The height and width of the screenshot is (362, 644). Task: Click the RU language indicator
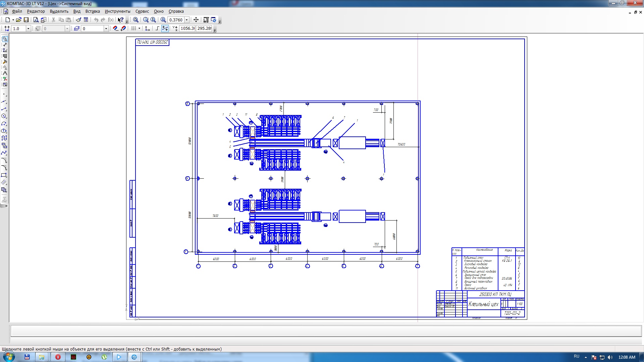576,357
